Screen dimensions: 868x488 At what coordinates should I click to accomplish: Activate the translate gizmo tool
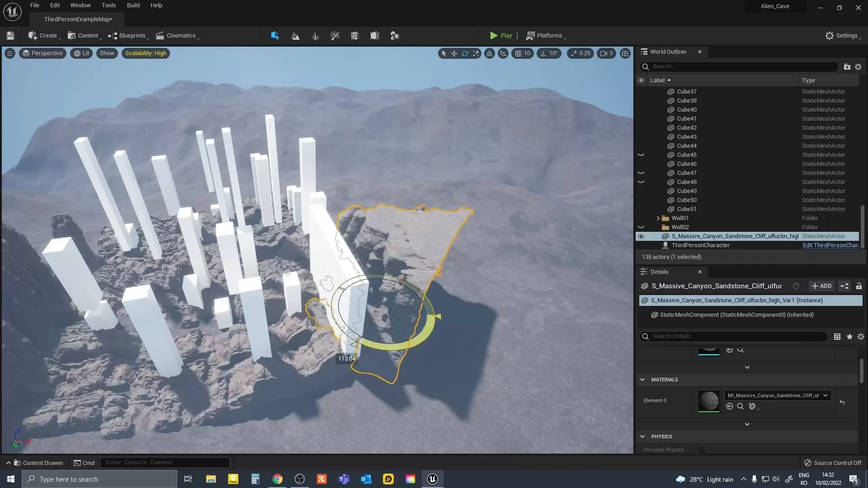pos(454,53)
